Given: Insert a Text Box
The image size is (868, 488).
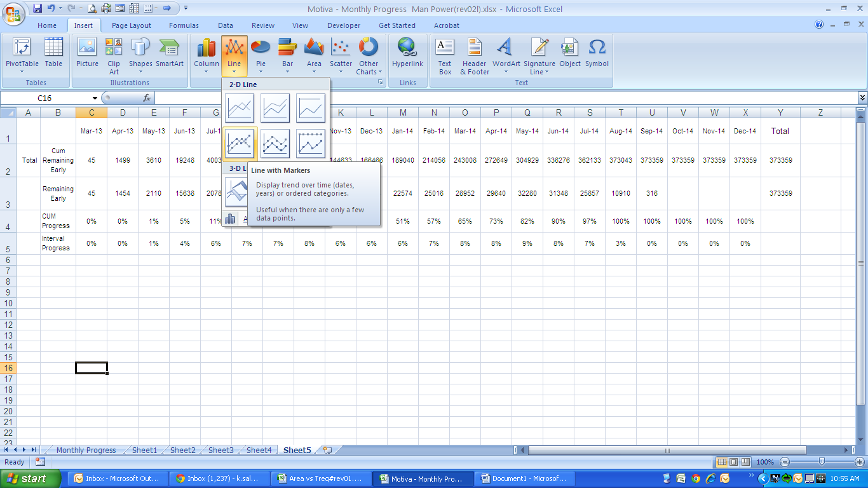Looking at the screenshot, I should pyautogui.click(x=445, y=54).
